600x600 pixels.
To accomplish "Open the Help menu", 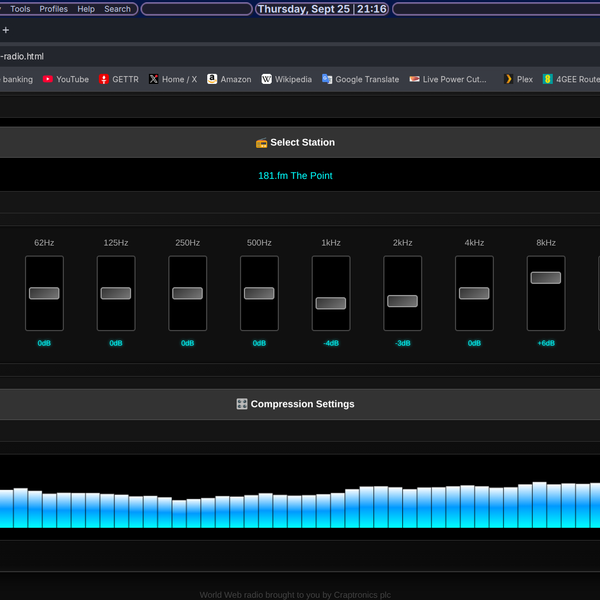I will click(86, 9).
